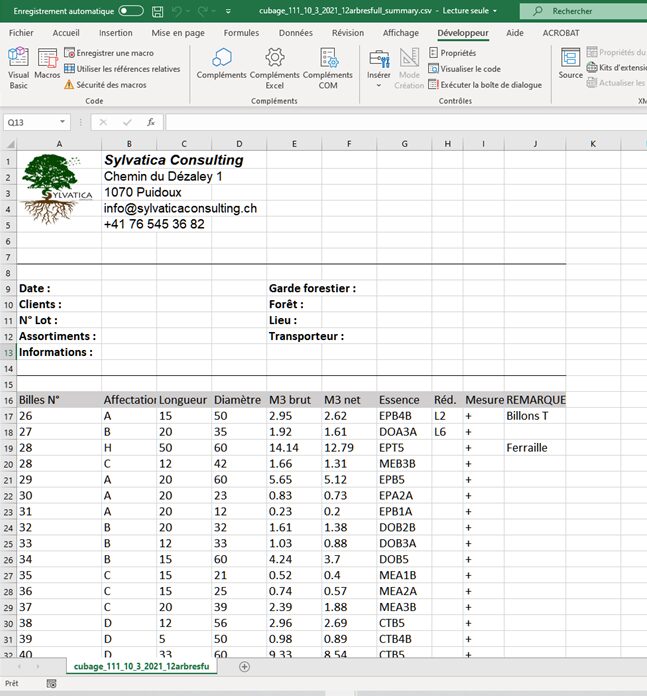Switch to the Insertion tab
647x696 pixels.
click(x=115, y=33)
